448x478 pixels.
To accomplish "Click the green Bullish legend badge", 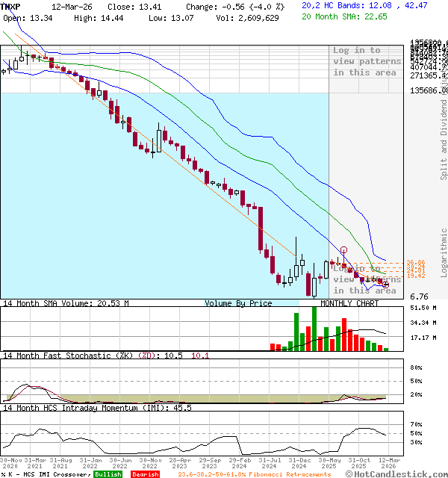I will pyautogui.click(x=108, y=474).
